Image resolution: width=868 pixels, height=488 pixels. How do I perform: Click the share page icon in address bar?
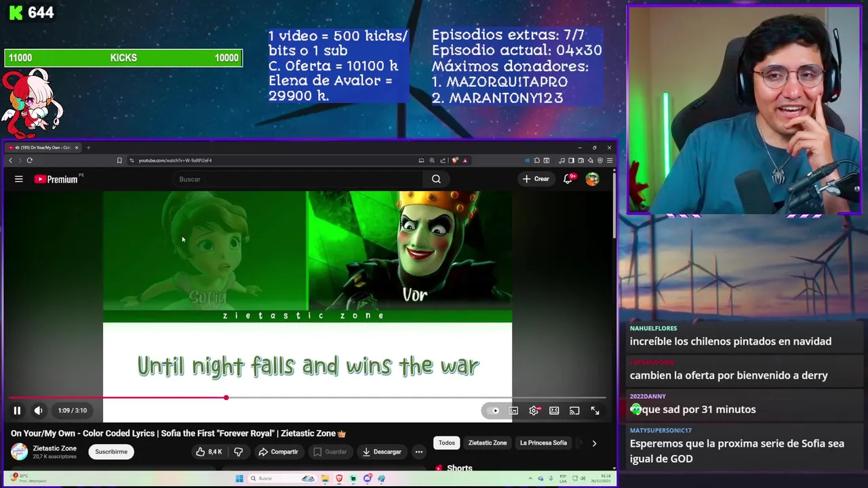(443, 161)
